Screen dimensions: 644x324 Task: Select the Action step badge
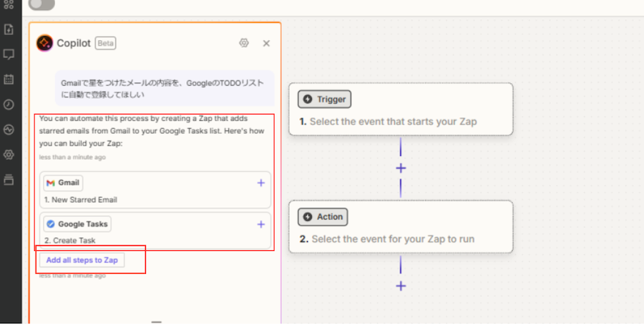323,217
